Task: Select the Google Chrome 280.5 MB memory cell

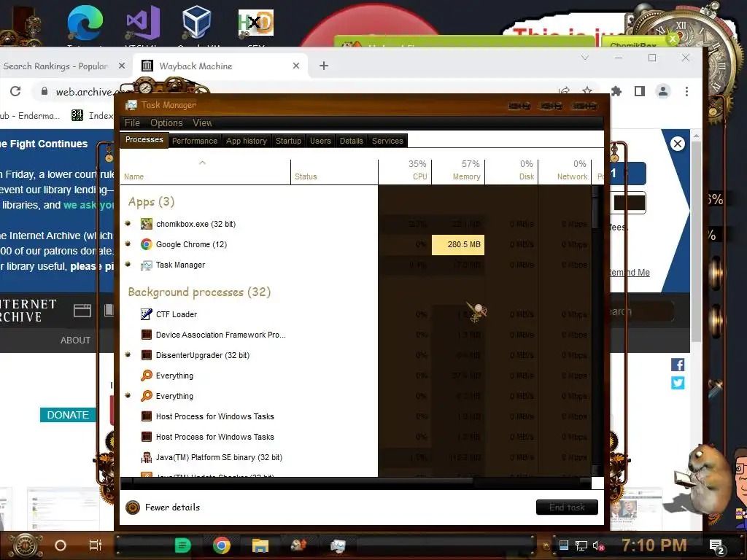Action: [458, 245]
